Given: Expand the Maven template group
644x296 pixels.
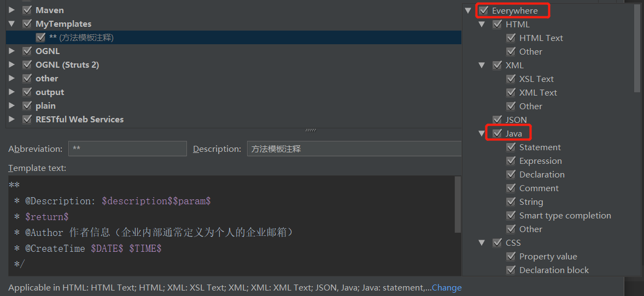Looking at the screenshot, I should tap(11, 10).
